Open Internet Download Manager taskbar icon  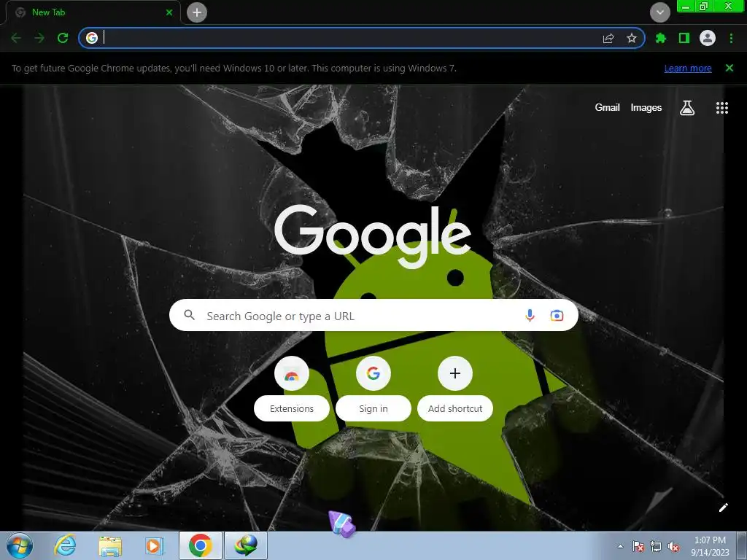click(246, 545)
